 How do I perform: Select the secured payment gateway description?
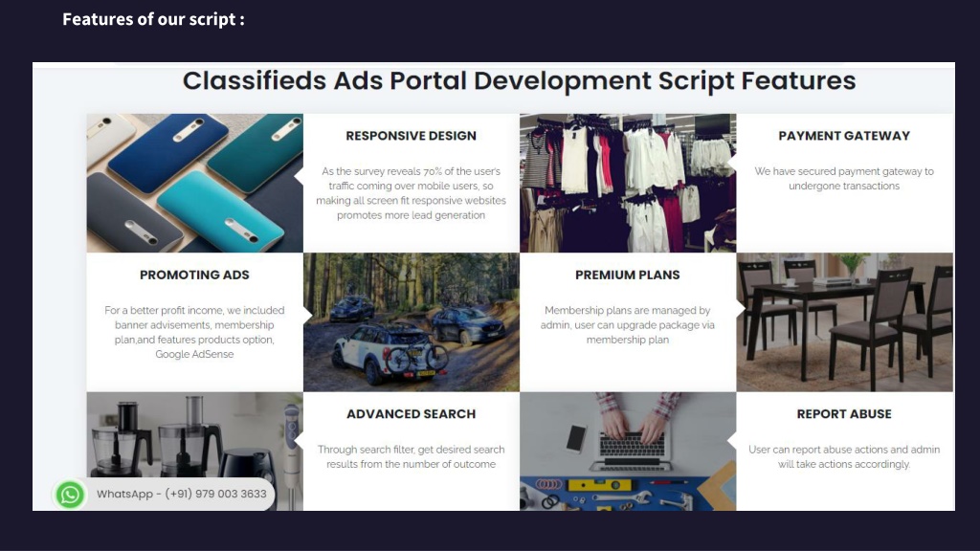844,179
